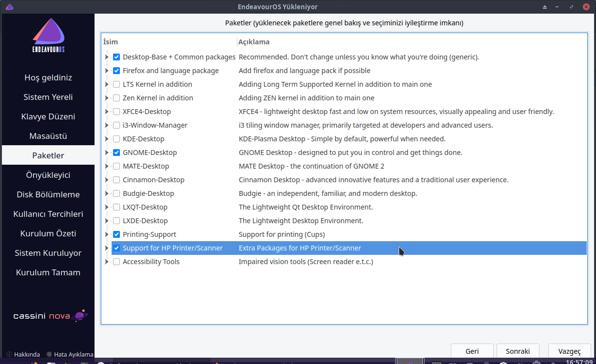Go to the Disk Bölümleme step
The height and width of the screenshot is (364, 596).
pos(48,194)
